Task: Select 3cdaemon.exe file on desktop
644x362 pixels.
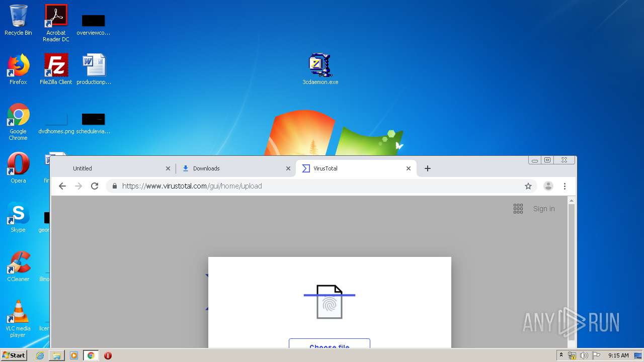Action: tap(320, 69)
